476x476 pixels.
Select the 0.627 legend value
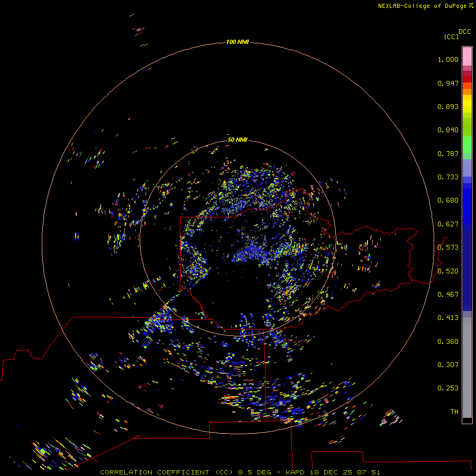click(448, 224)
